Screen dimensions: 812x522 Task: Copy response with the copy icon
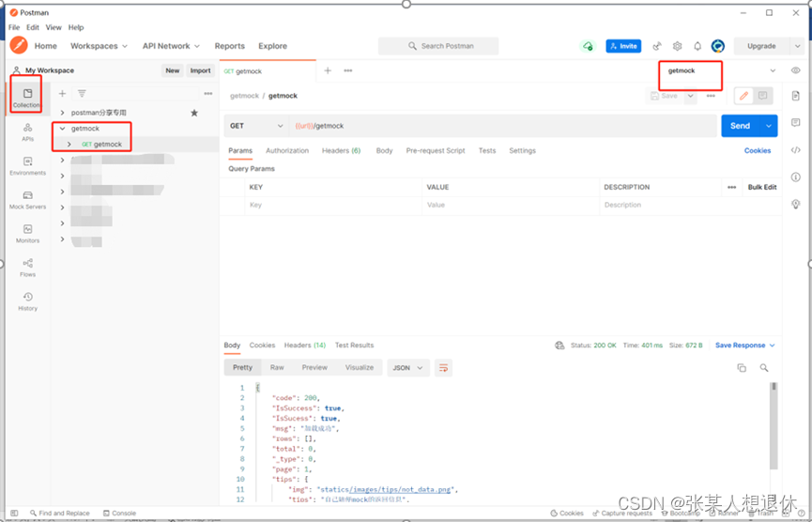(742, 368)
